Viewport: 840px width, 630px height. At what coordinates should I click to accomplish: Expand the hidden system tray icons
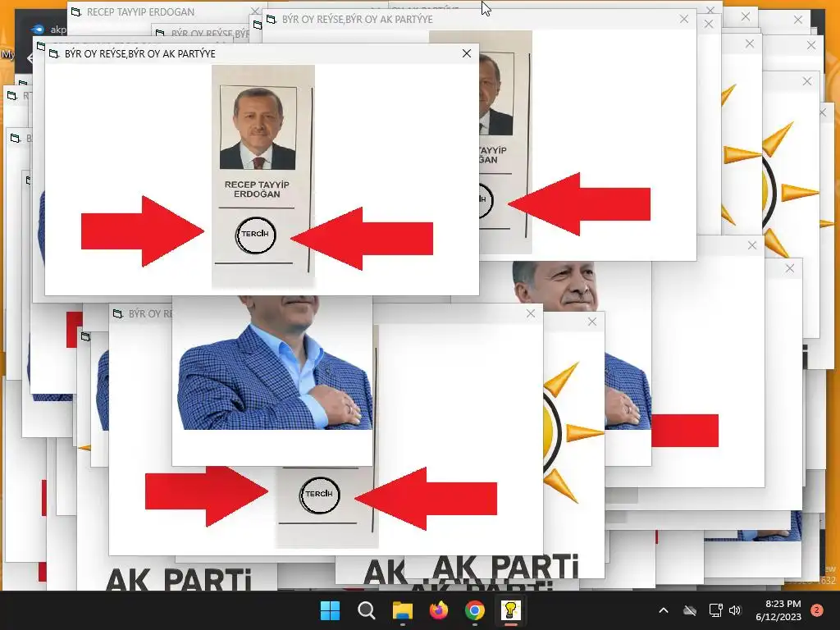coord(663,610)
